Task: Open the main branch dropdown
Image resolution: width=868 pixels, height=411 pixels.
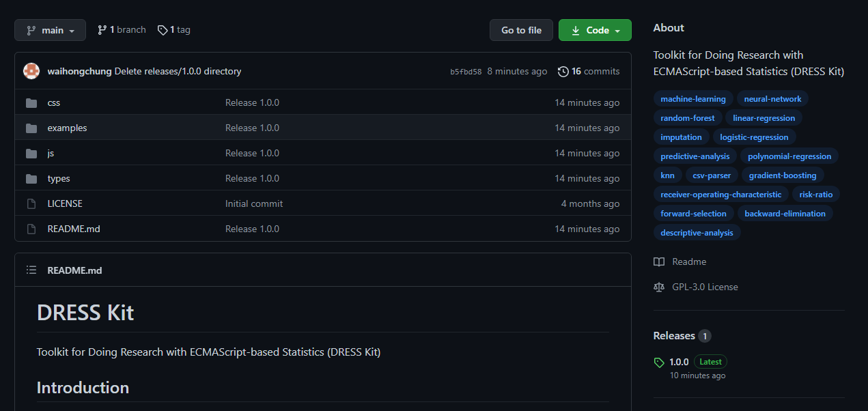Action: point(51,30)
